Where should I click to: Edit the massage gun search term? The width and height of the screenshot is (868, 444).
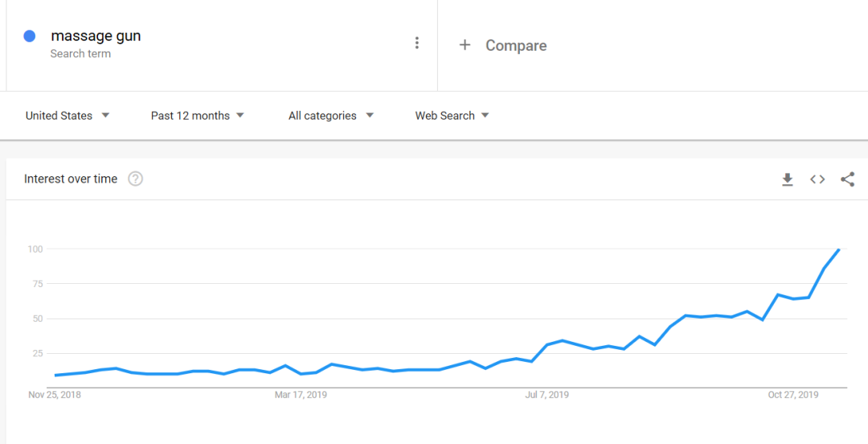(x=96, y=35)
